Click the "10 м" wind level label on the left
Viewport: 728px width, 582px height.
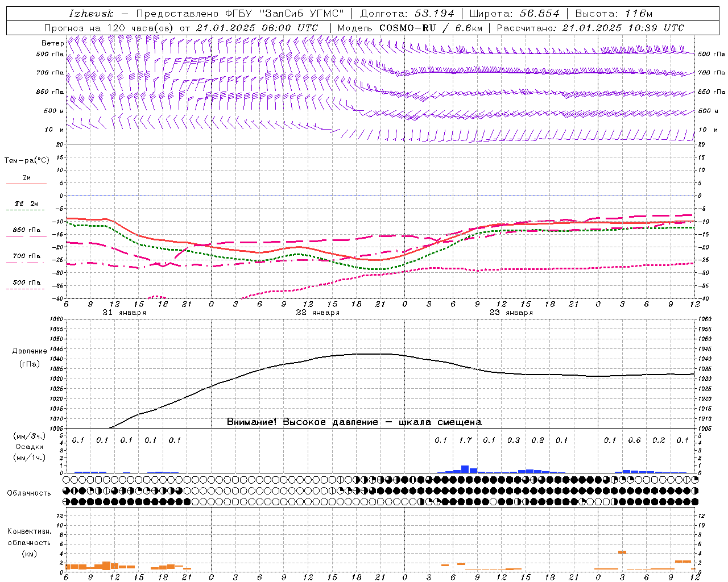(54, 130)
